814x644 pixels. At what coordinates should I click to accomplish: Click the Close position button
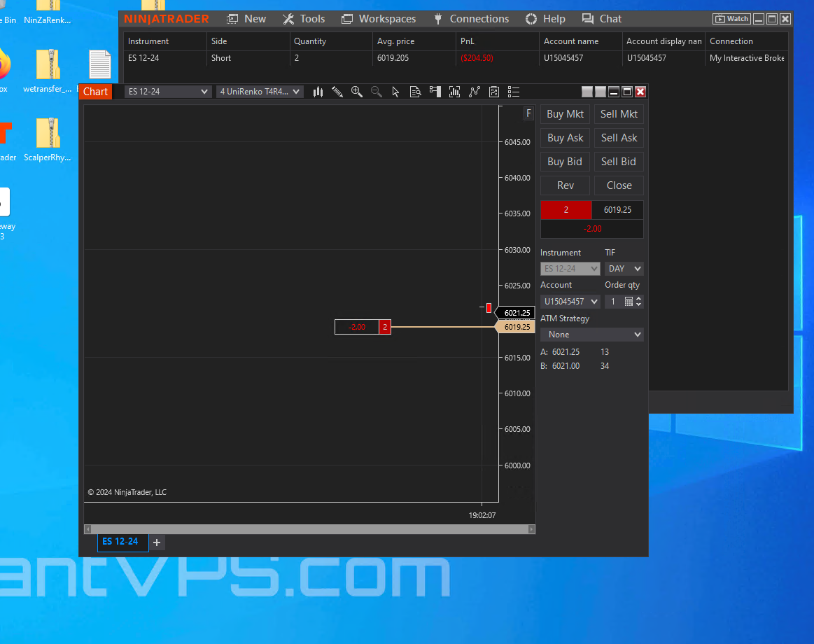(x=619, y=185)
